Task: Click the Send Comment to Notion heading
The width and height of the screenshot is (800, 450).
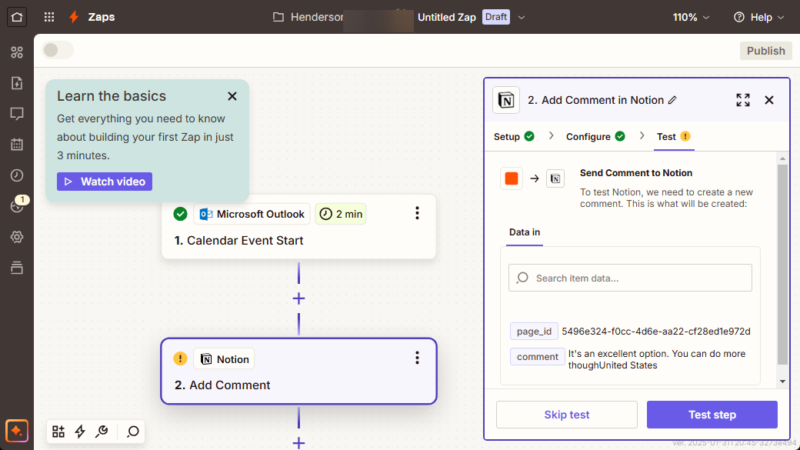Action: tap(636, 173)
